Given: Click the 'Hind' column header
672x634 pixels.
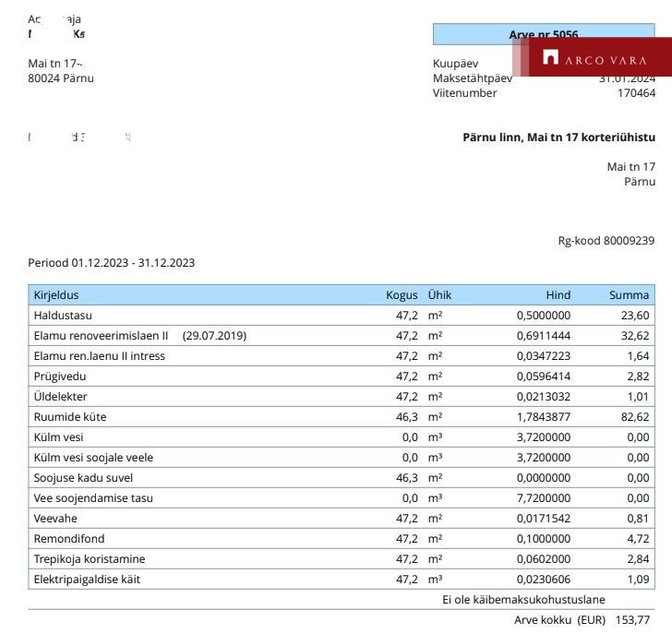Looking at the screenshot, I should coord(558,295).
